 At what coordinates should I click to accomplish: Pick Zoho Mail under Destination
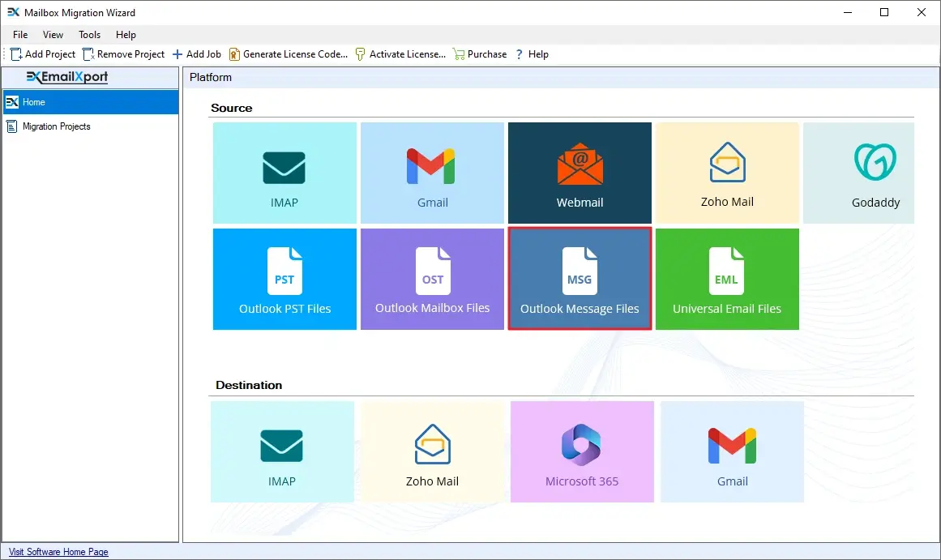pyautogui.click(x=432, y=451)
